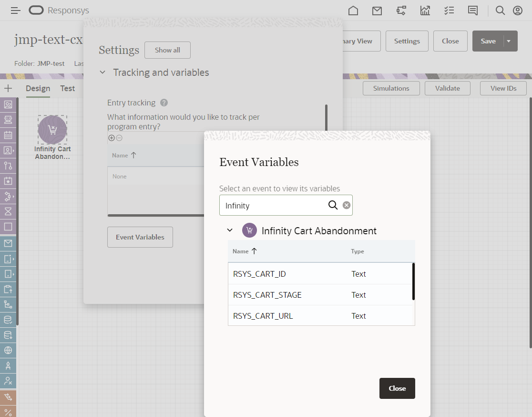The width and height of the screenshot is (532, 417).
Task: Open the checklist tasks icon in header
Action: coord(449,10)
